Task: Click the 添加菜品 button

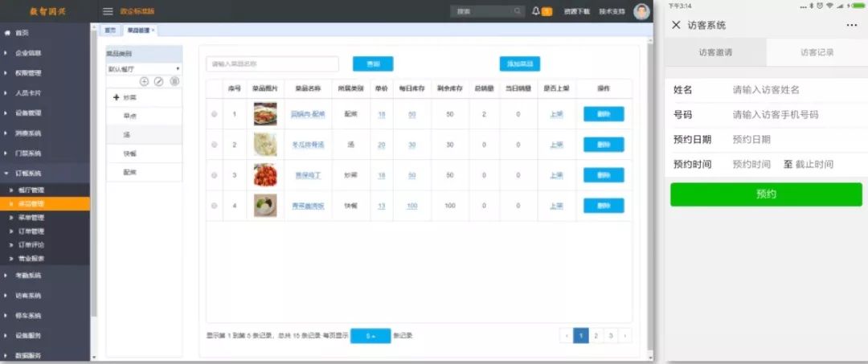Action: (x=519, y=64)
